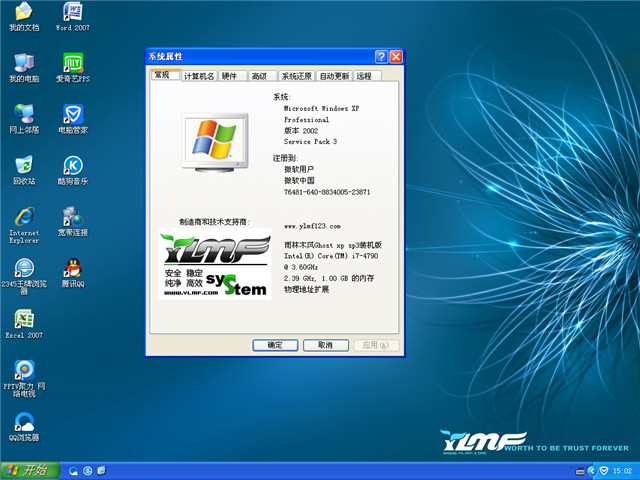
Task: Open 我的电脑 desktop icon
Action: pos(24,68)
